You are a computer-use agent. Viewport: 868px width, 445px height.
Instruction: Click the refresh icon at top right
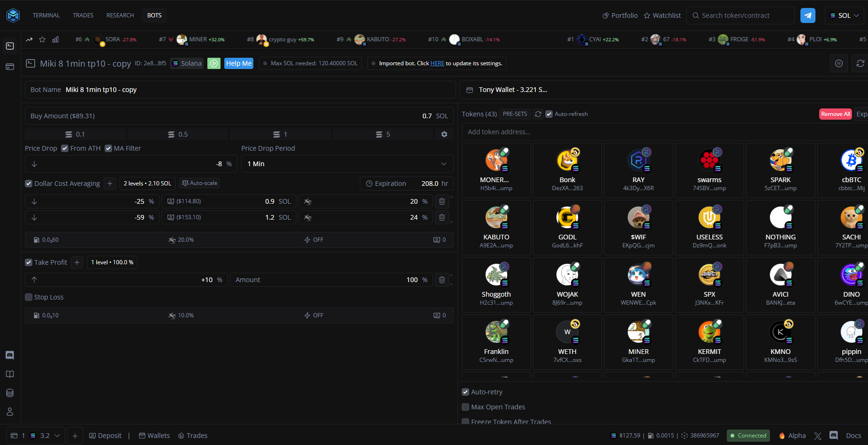pyautogui.click(x=860, y=63)
